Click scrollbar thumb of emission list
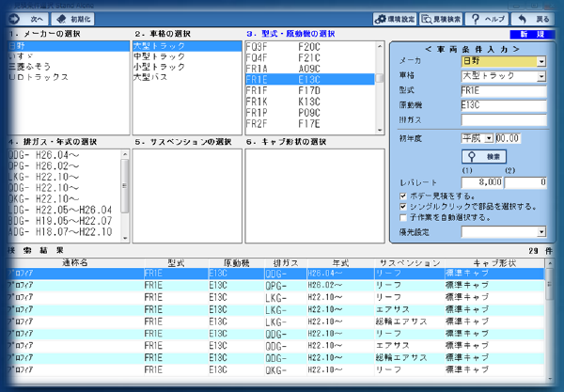The width and height of the screenshot is (564, 392). 125,186
